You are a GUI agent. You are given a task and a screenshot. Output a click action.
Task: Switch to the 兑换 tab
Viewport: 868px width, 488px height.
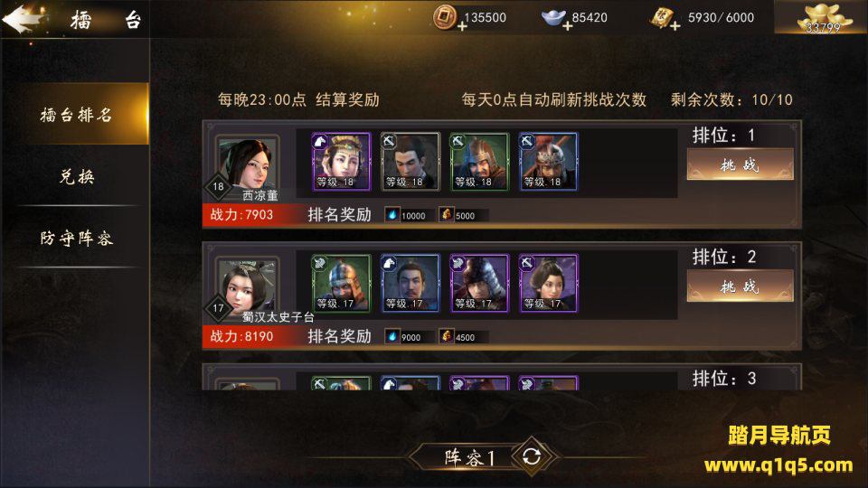point(75,176)
